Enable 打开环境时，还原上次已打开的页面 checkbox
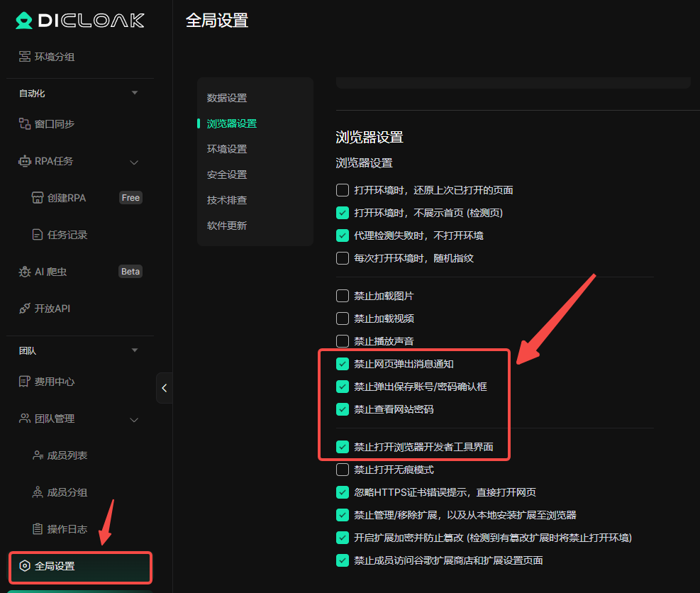The image size is (700, 593). click(343, 190)
